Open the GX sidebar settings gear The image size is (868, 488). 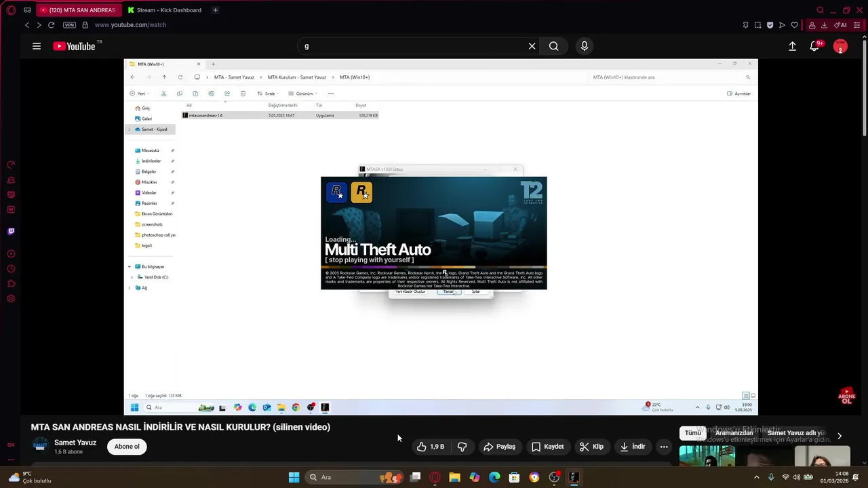[x=11, y=299]
